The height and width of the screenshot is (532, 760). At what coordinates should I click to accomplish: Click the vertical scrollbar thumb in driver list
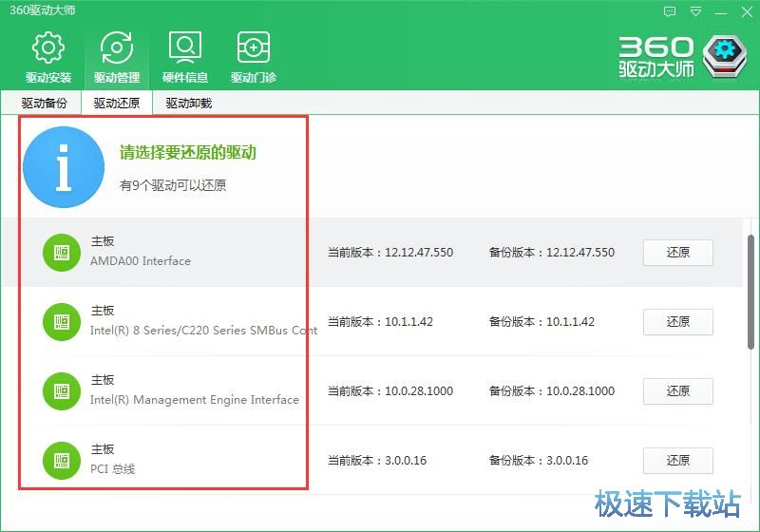[750, 293]
